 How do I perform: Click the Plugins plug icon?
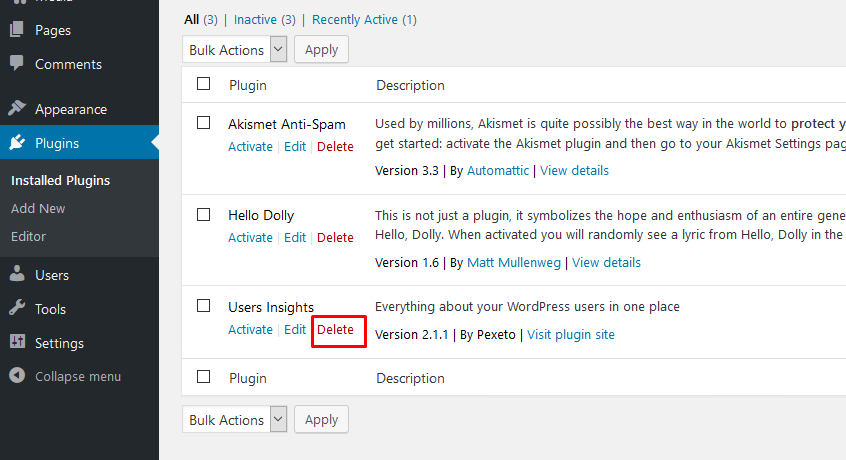[x=17, y=142]
